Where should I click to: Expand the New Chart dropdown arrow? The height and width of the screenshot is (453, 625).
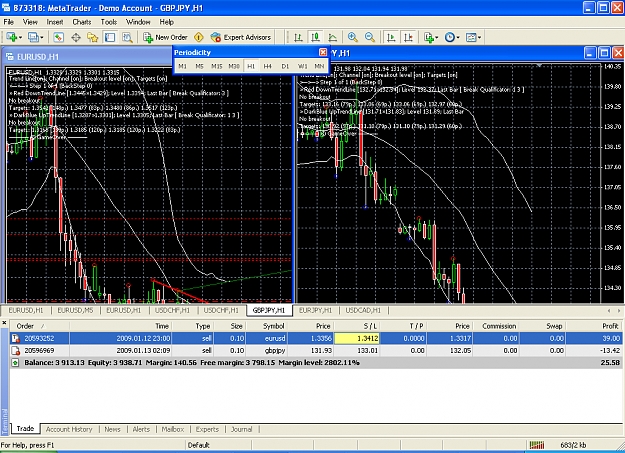pyautogui.click(x=20, y=37)
